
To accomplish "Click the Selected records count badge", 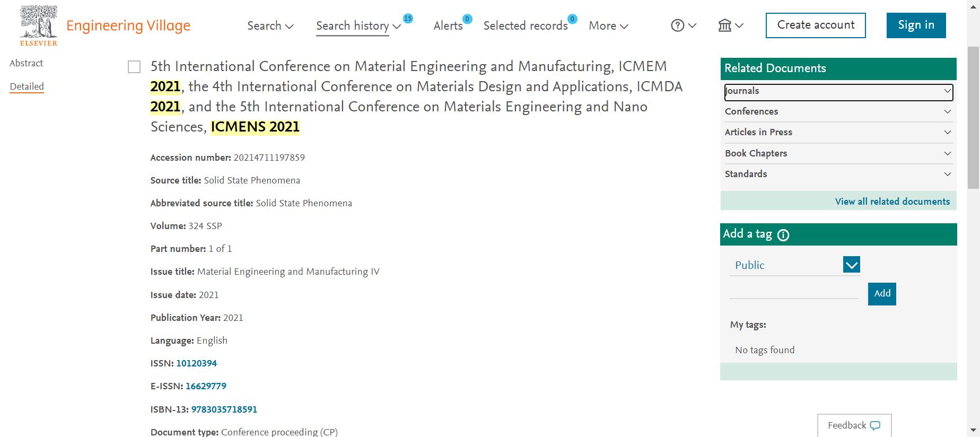I will 572,19.
